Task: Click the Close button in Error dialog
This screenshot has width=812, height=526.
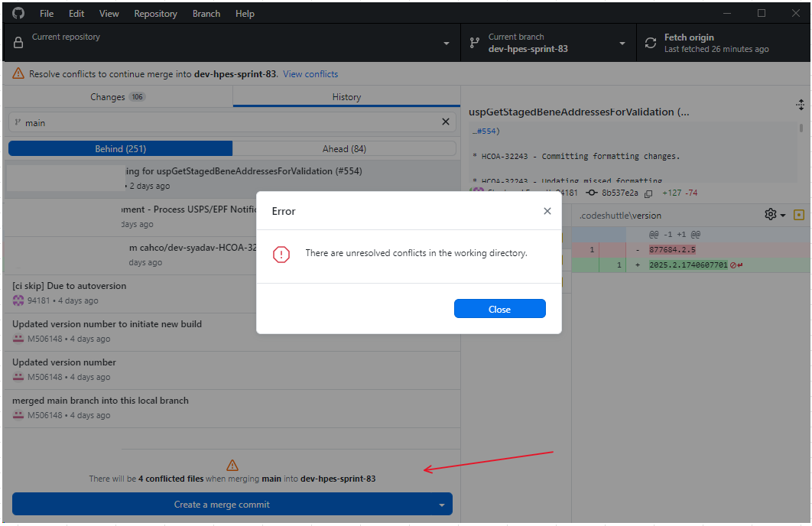Action: click(499, 309)
